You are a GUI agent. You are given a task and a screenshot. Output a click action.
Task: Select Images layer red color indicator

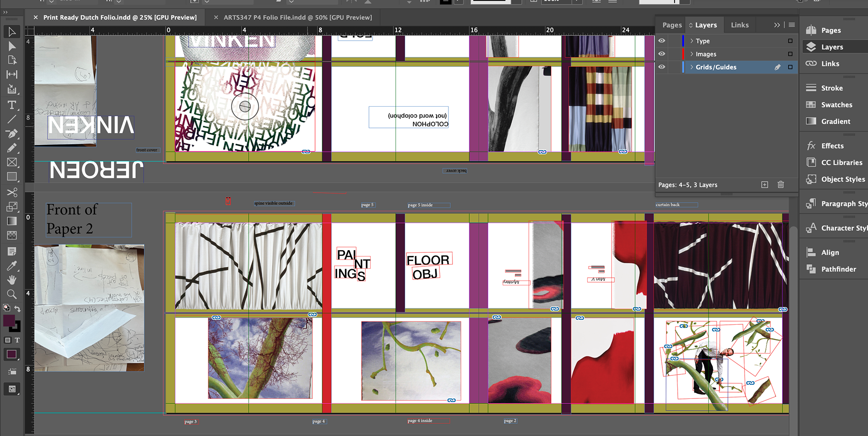coord(683,54)
